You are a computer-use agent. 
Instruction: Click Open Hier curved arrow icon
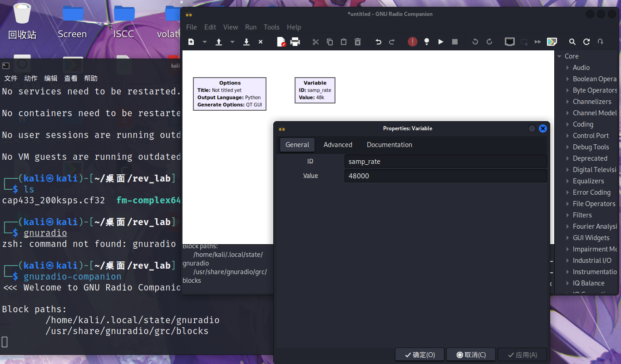pos(601,42)
